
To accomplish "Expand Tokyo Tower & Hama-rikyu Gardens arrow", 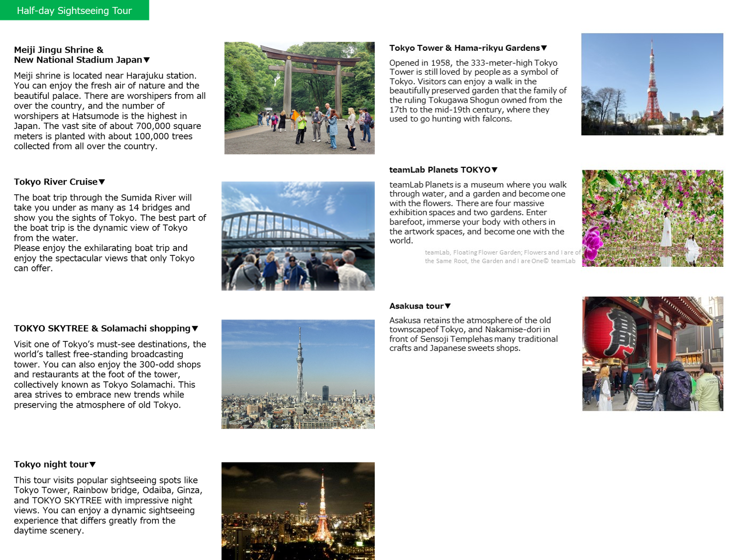I will [544, 48].
